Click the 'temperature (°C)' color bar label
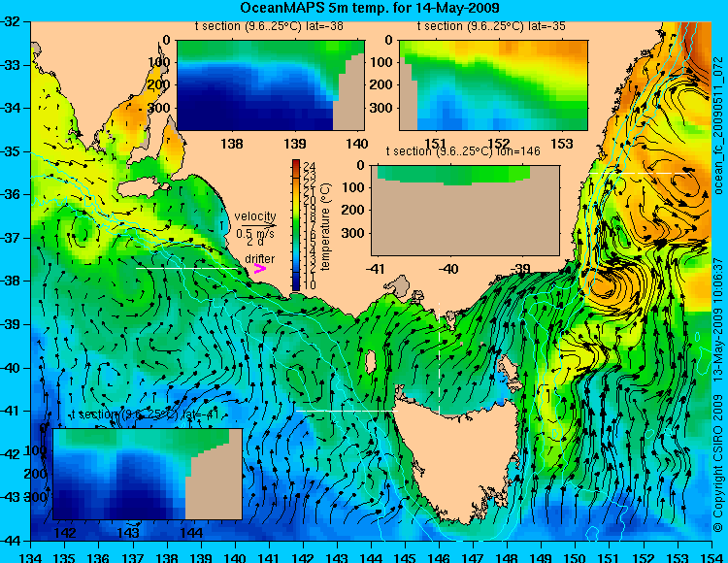Screen dimensions: 728x563 pos(325,226)
